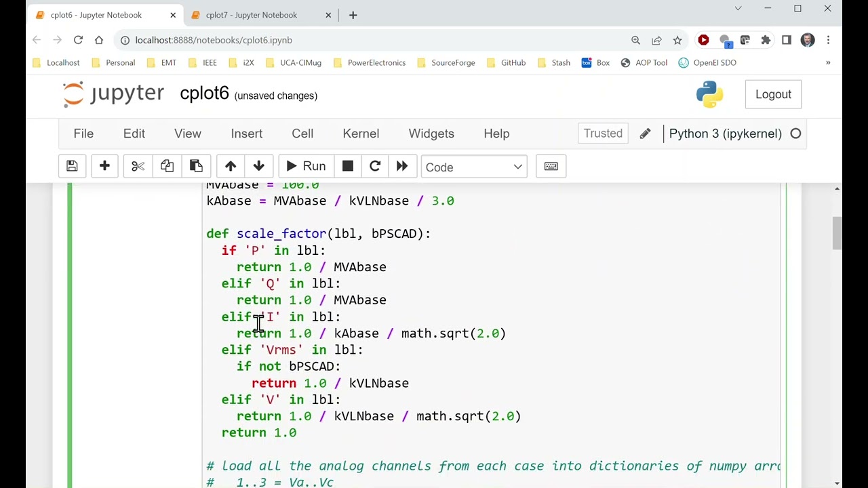Open Localhost bookmark folder
Screen dimensions: 868x488
[55, 62]
